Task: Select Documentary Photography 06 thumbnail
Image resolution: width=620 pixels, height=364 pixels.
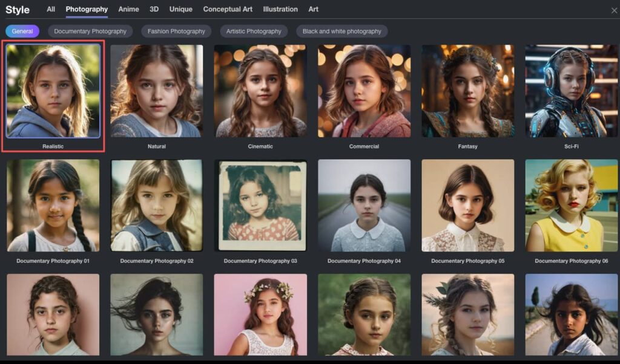Action: coord(572,206)
